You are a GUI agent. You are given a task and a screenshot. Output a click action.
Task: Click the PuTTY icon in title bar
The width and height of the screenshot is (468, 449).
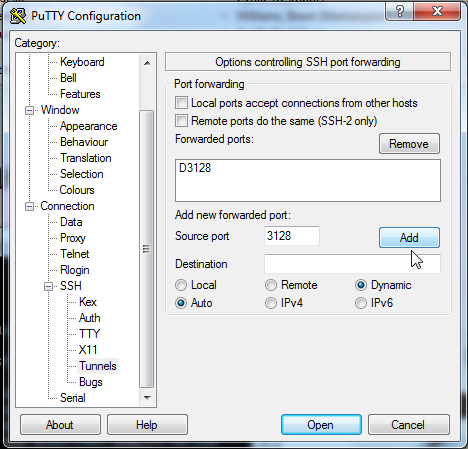18,16
